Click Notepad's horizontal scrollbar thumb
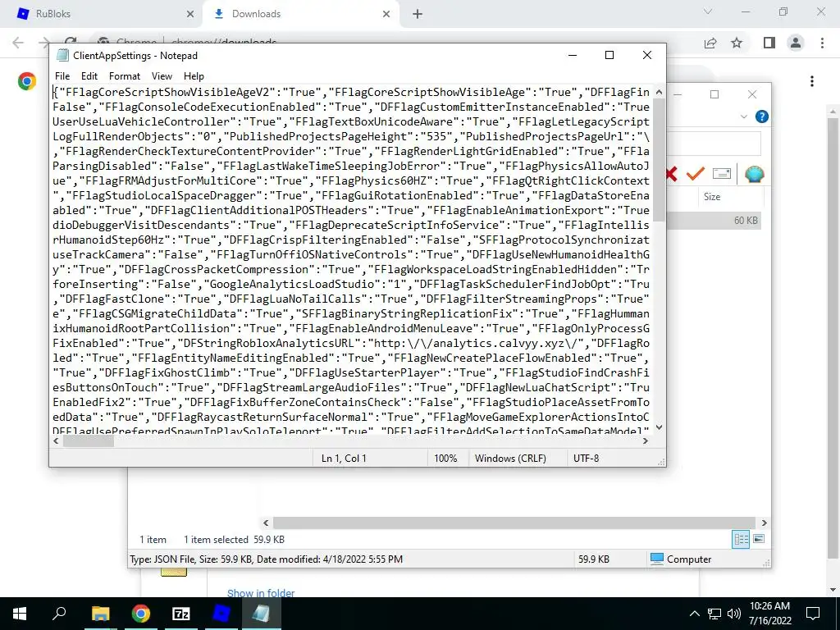840x630 pixels. pyautogui.click(x=89, y=441)
